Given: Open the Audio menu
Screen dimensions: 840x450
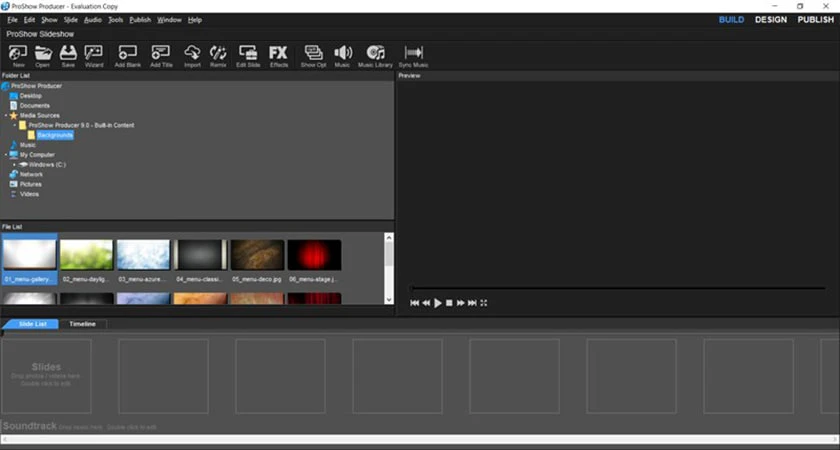Looking at the screenshot, I should point(93,20).
